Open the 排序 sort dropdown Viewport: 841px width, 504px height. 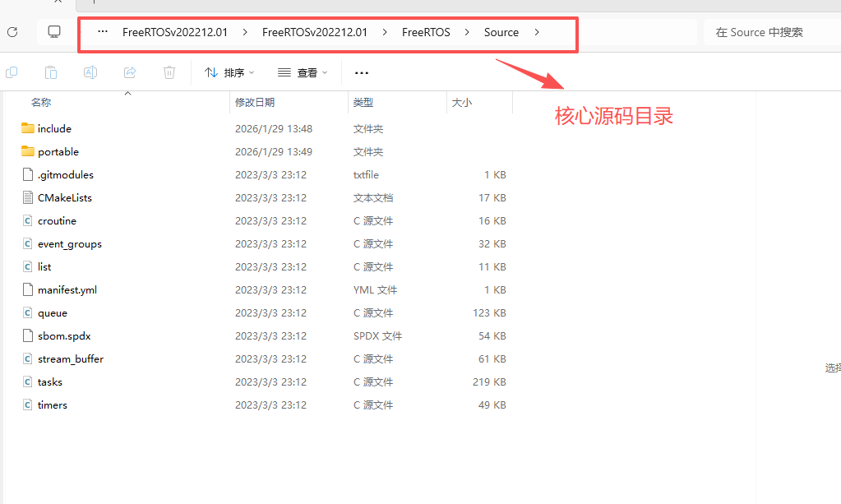(x=229, y=73)
